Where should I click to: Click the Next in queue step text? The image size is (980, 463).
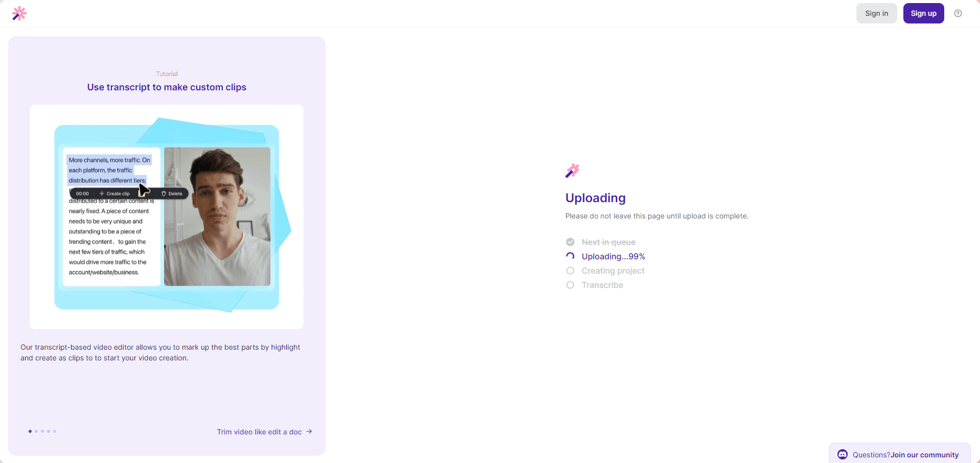[609, 242]
